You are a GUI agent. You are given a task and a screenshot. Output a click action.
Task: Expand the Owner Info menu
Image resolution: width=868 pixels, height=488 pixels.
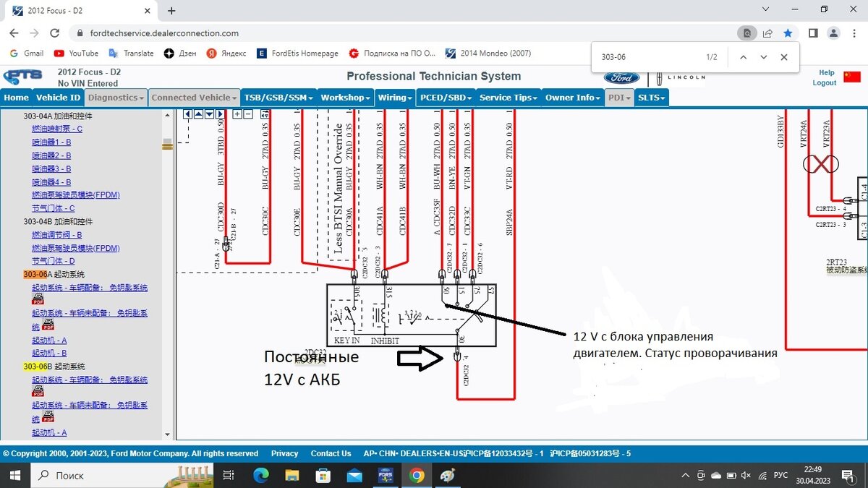pyautogui.click(x=574, y=98)
